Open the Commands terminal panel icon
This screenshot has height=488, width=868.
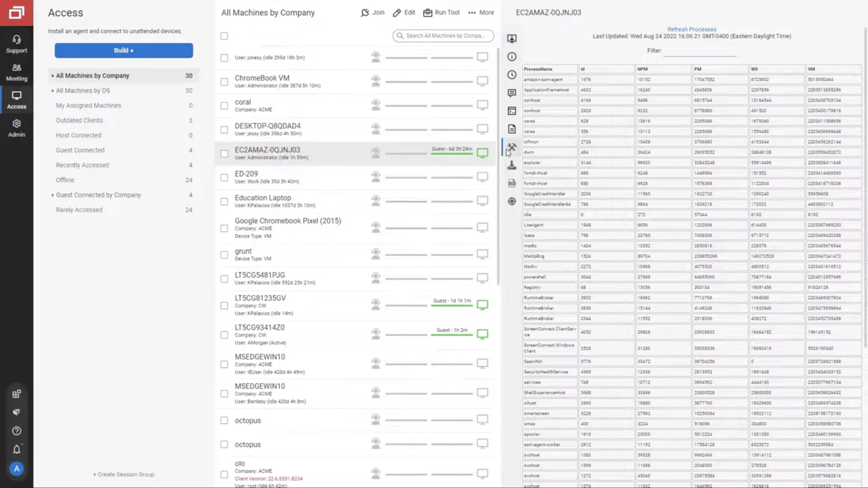click(x=512, y=110)
